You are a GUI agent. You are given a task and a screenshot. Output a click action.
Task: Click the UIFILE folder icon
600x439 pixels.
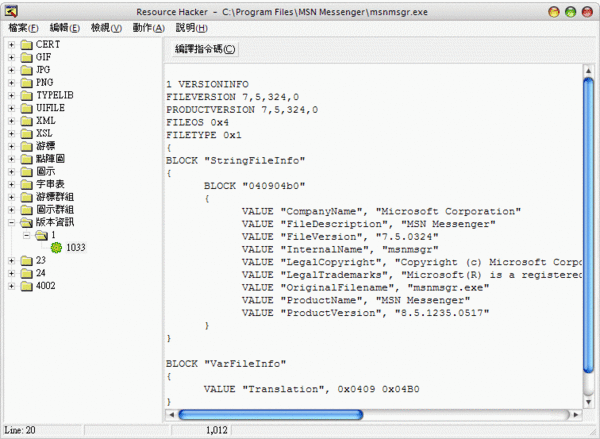(26, 108)
